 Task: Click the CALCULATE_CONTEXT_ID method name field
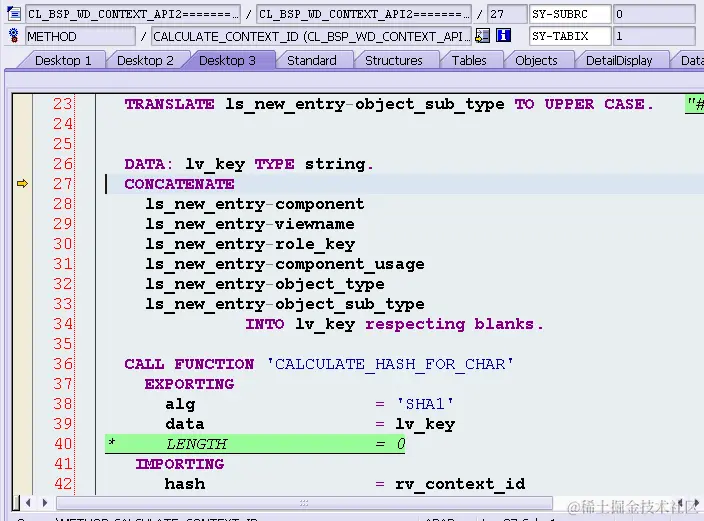pos(312,36)
